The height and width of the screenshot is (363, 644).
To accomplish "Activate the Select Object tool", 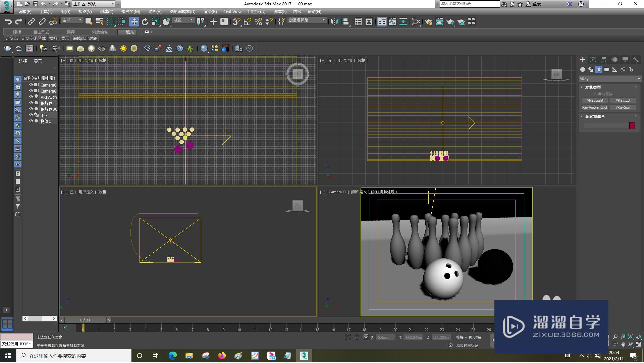I will point(89,22).
